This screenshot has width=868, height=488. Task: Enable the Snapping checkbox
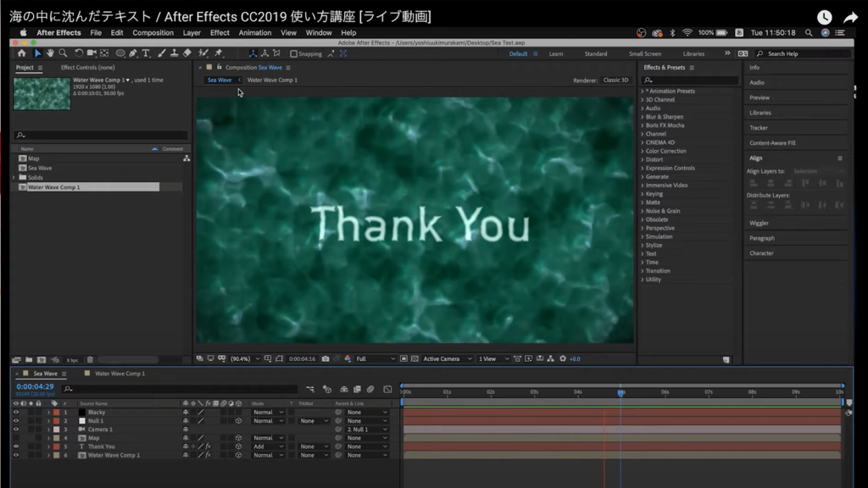294,53
